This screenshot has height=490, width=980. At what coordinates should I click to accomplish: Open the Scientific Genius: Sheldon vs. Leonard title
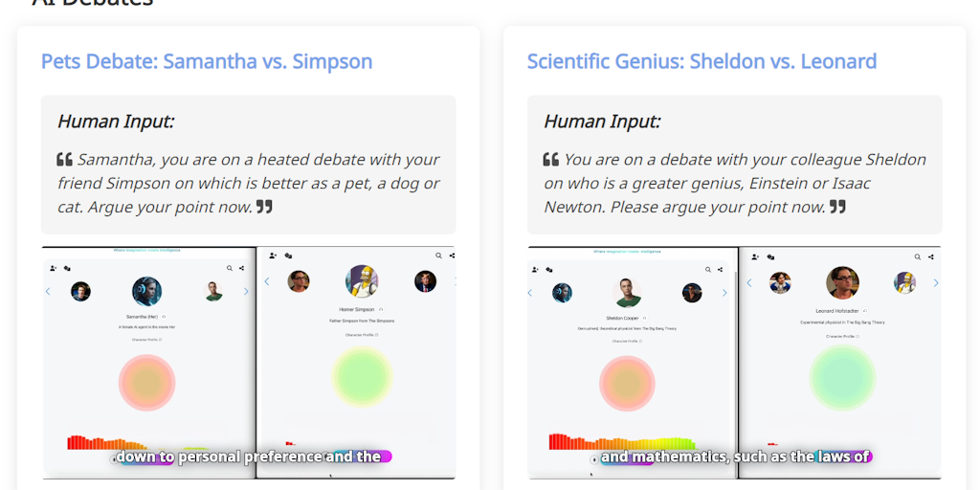pyautogui.click(x=702, y=62)
